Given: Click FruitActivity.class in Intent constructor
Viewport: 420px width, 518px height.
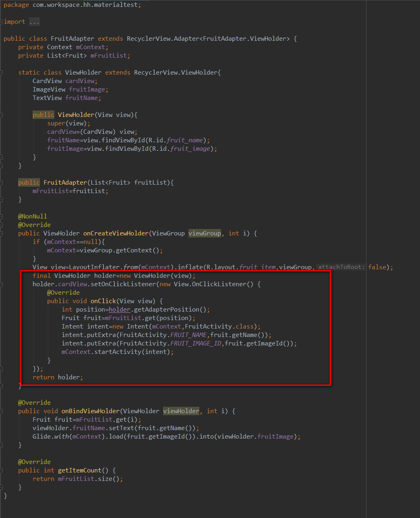Looking at the screenshot, I should 221,327.
